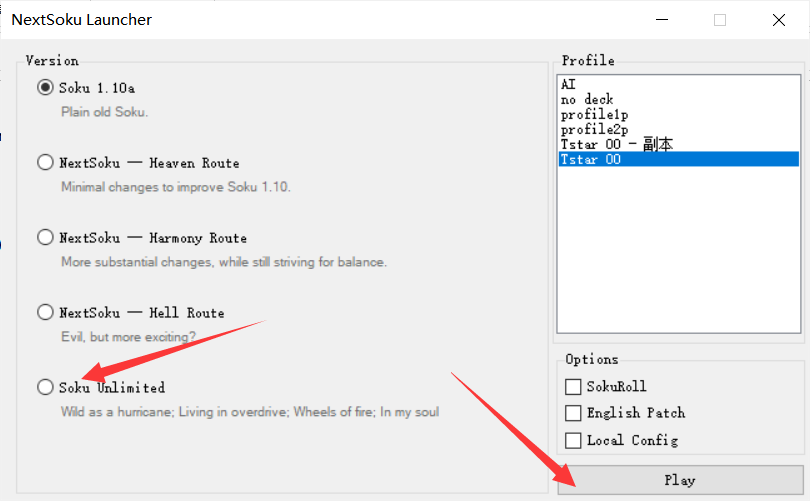The width and height of the screenshot is (810, 501).
Task: Minimize the NextSoku Launcher window
Action: [x=661, y=20]
